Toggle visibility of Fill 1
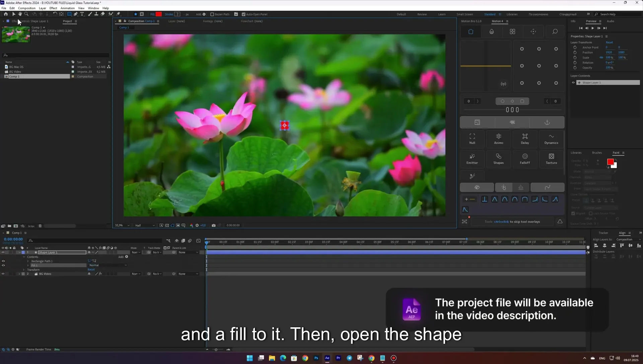The height and width of the screenshot is (364, 643). pos(3,265)
